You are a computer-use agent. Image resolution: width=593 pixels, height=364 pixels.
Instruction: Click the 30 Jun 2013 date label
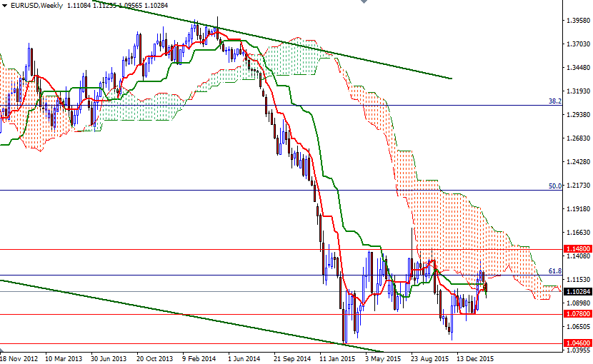[109, 358]
